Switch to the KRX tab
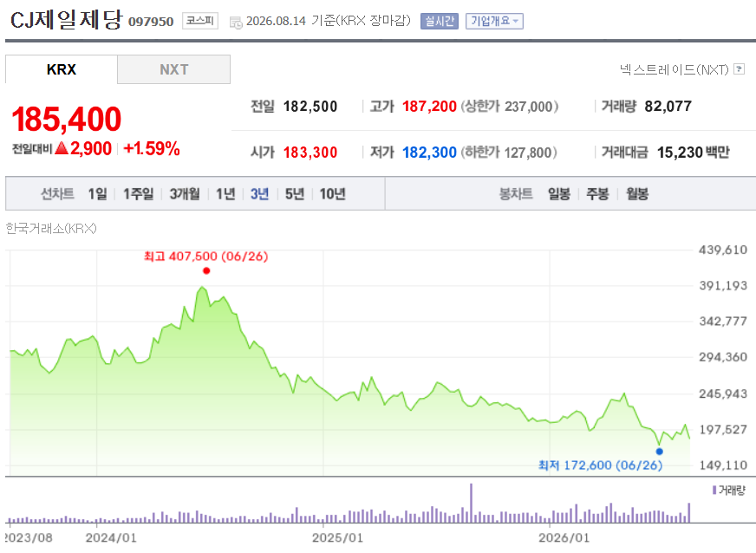 coord(62,69)
